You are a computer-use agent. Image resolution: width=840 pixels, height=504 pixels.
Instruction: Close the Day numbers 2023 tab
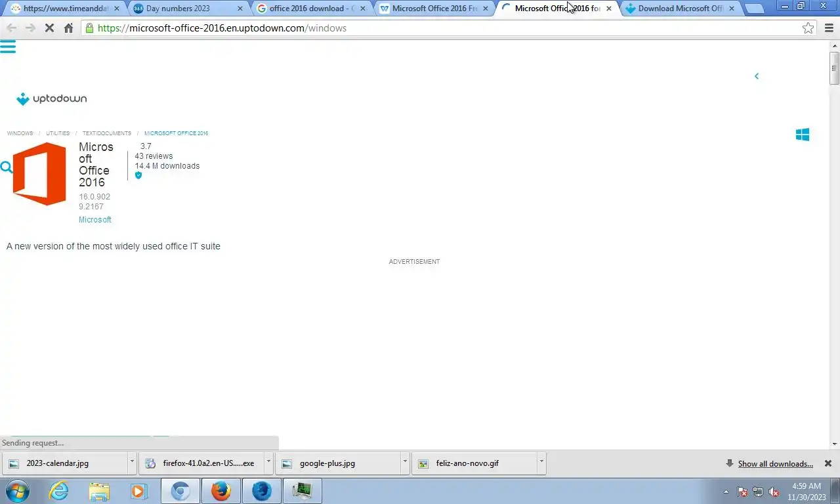[x=240, y=9]
